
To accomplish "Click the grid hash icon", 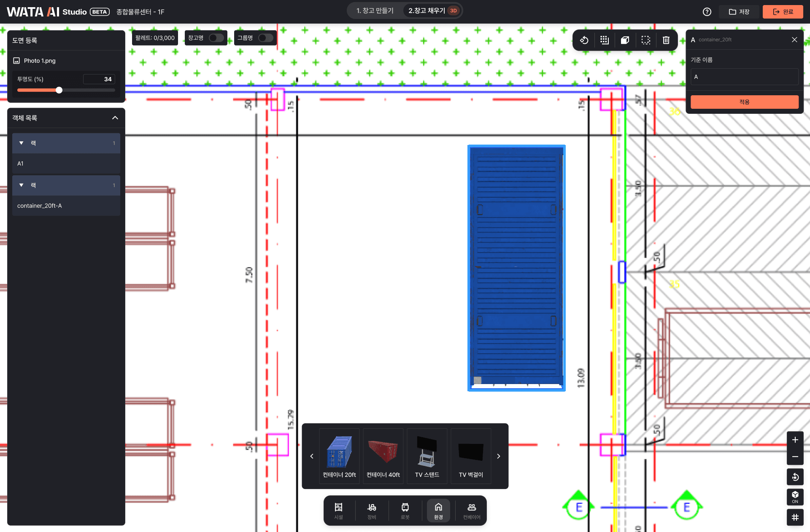I will pos(795,517).
